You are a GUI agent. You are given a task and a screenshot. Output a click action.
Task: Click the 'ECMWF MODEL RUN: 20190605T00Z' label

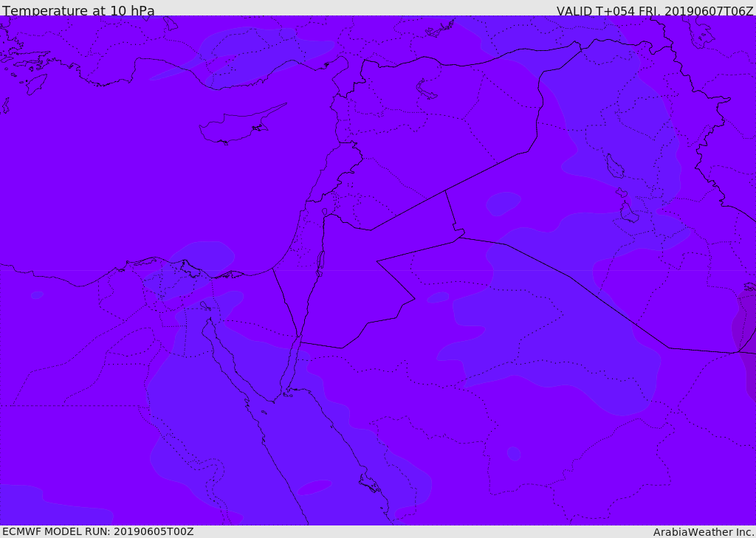point(98,531)
